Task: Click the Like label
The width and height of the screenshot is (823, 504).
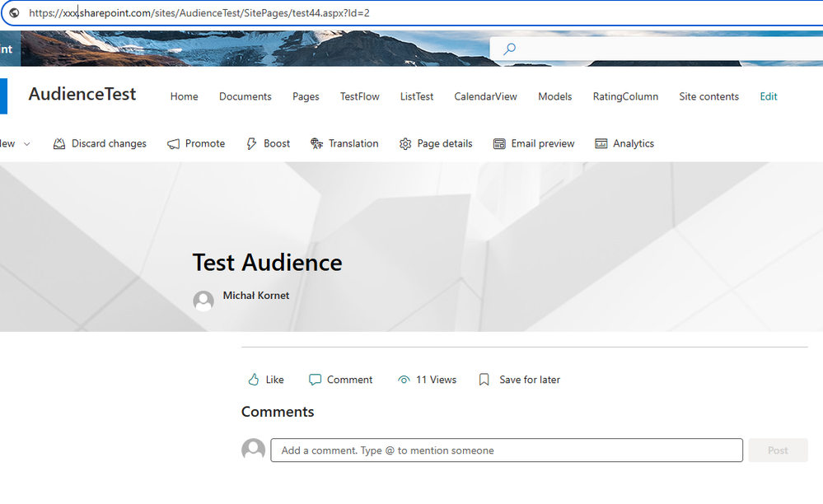Action: (x=274, y=380)
